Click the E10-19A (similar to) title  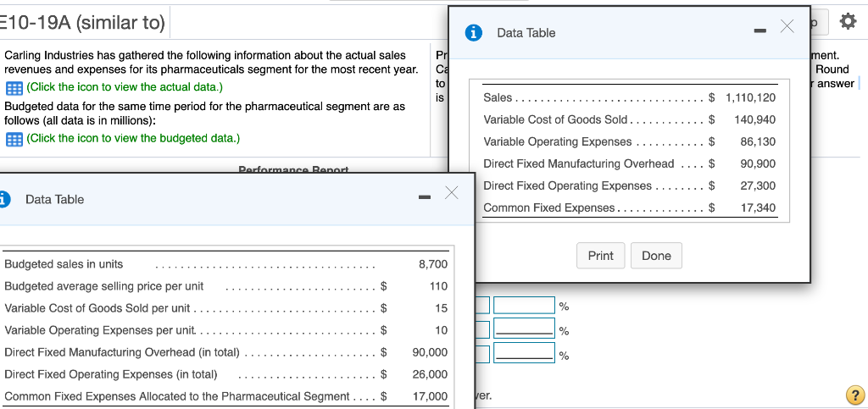83,23
